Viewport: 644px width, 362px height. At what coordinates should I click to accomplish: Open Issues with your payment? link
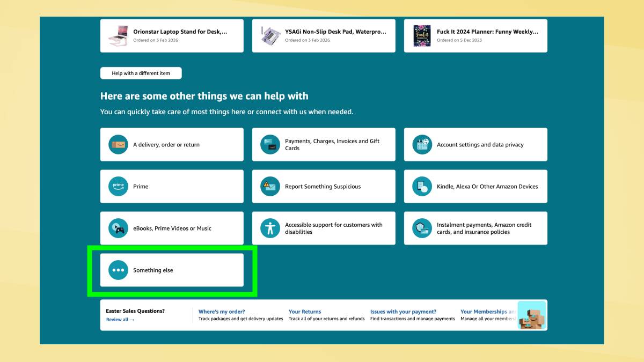click(403, 312)
